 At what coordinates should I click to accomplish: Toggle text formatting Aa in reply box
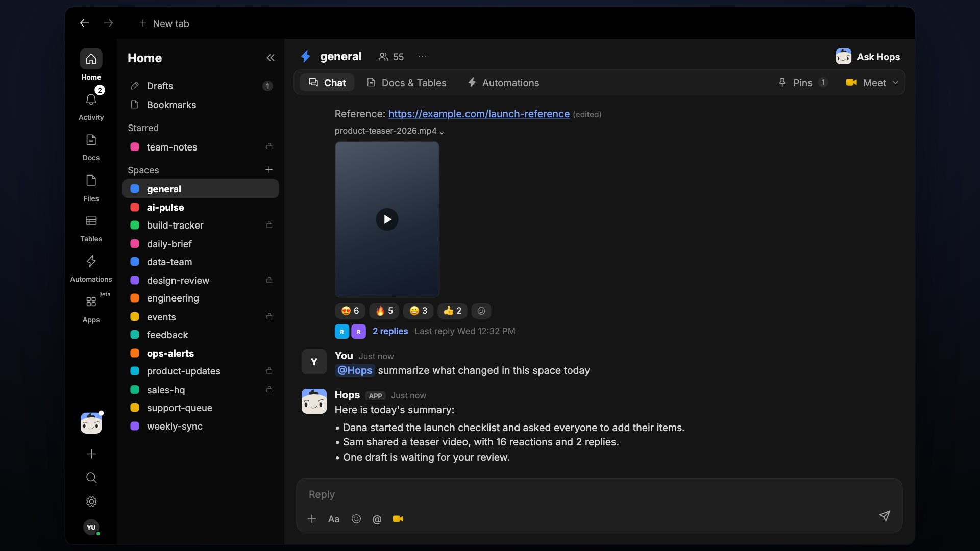tap(333, 519)
